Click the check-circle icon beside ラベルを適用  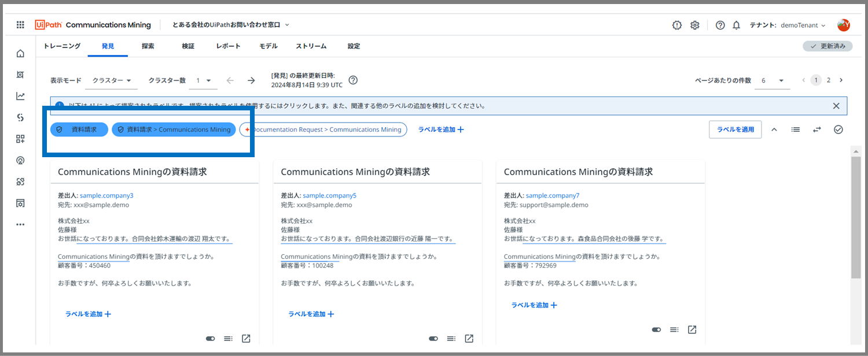click(838, 129)
